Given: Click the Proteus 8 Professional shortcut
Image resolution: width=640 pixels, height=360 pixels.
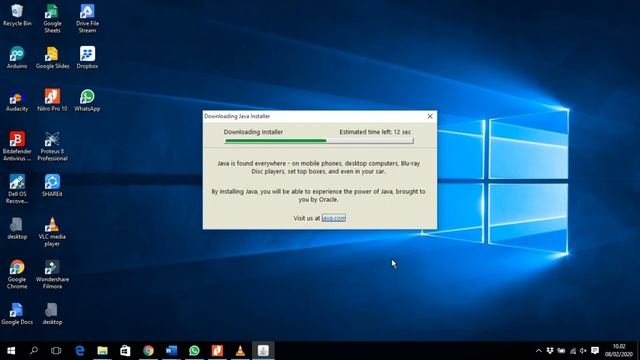Looking at the screenshot, I should [x=52, y=146].
